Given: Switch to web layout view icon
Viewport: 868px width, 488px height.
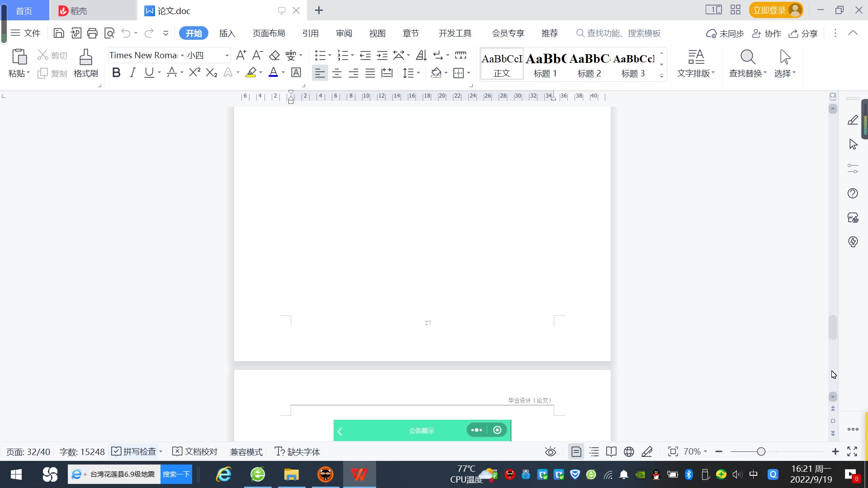Looking at the screenshot, I should (629, 452).
